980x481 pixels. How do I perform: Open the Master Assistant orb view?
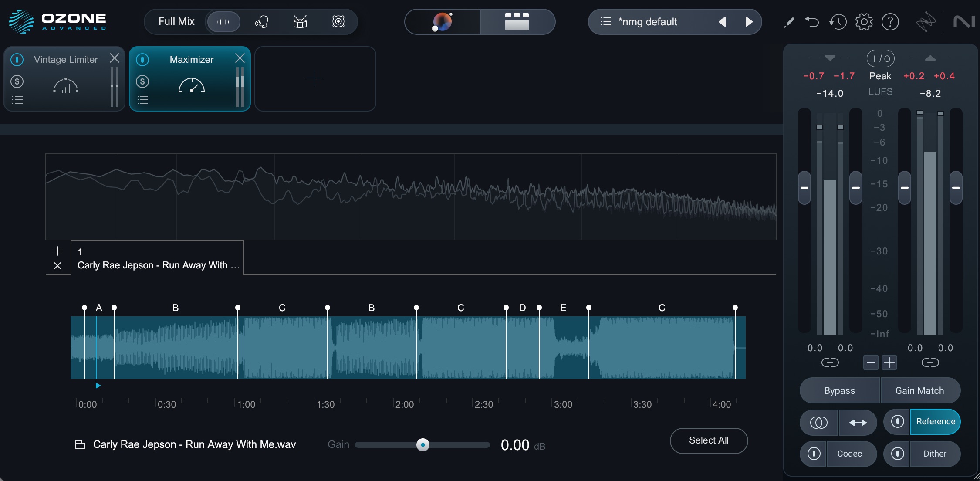pos(442,21)
